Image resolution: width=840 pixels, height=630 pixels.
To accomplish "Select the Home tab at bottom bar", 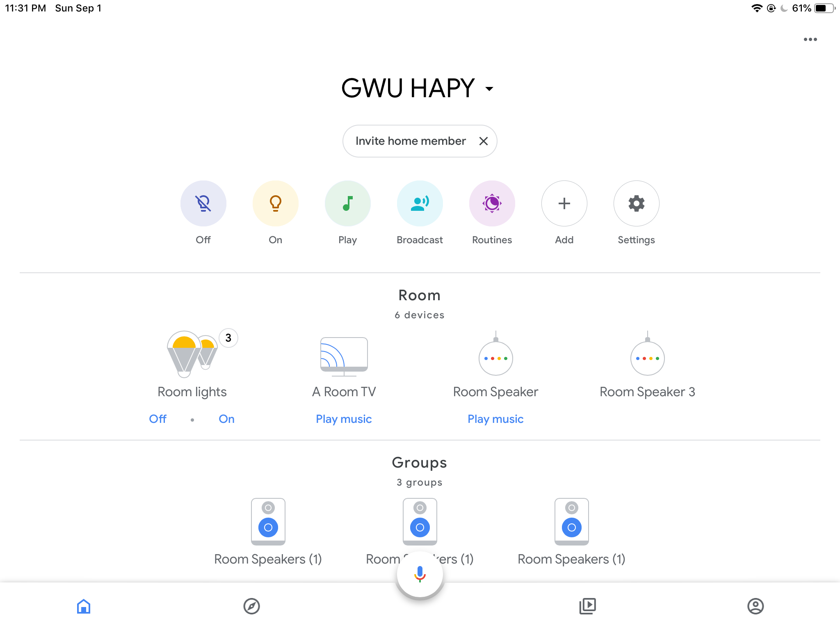I will point(84,605).
